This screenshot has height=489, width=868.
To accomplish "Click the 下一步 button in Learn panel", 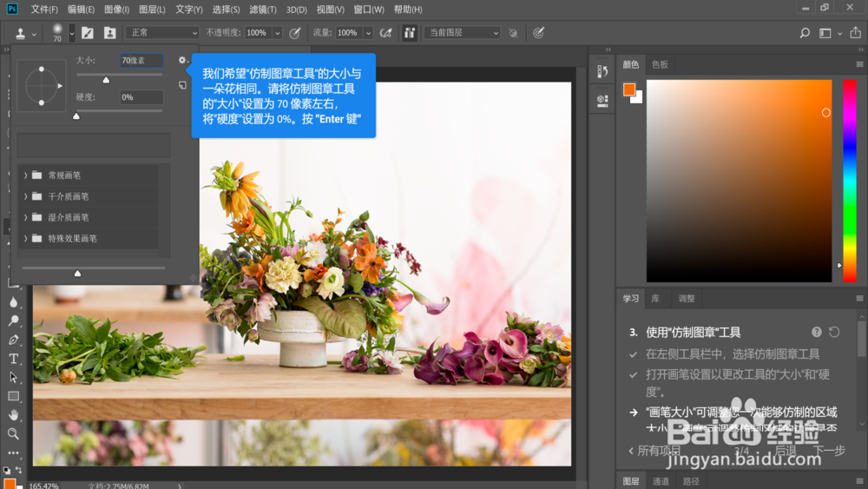I will (x=829, y=451).
